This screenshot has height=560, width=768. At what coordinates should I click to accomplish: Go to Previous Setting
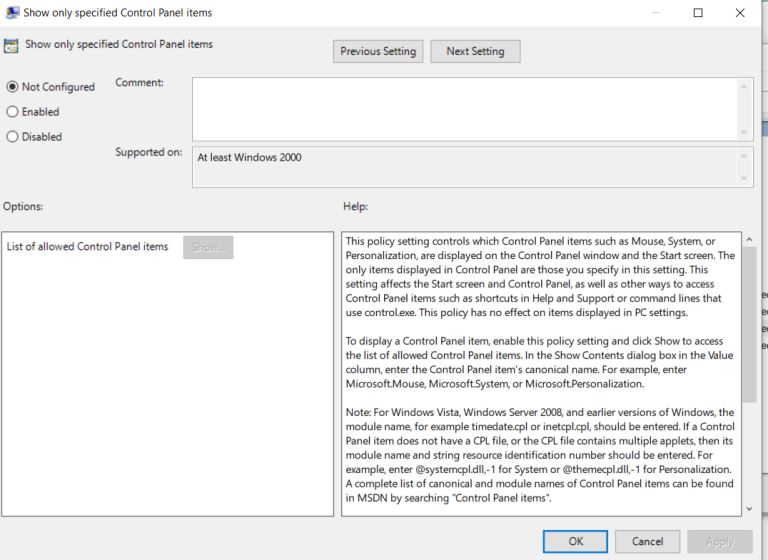coord(378,51)
